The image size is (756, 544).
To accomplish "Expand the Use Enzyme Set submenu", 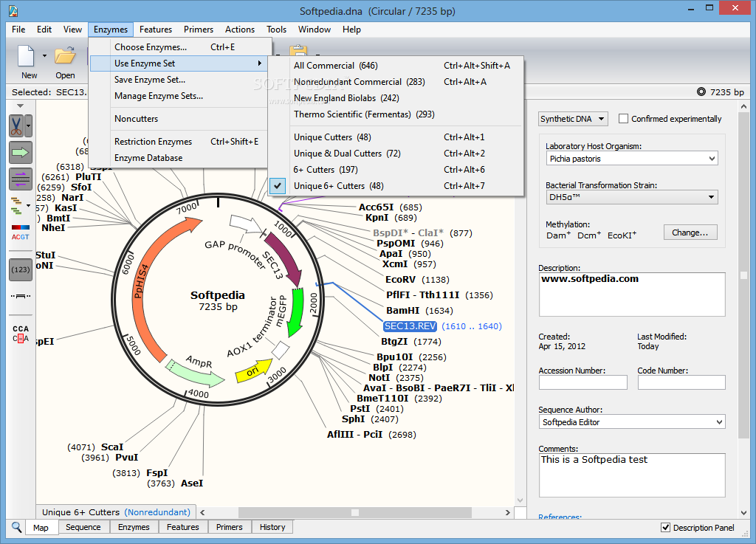I will click(179, 63).
